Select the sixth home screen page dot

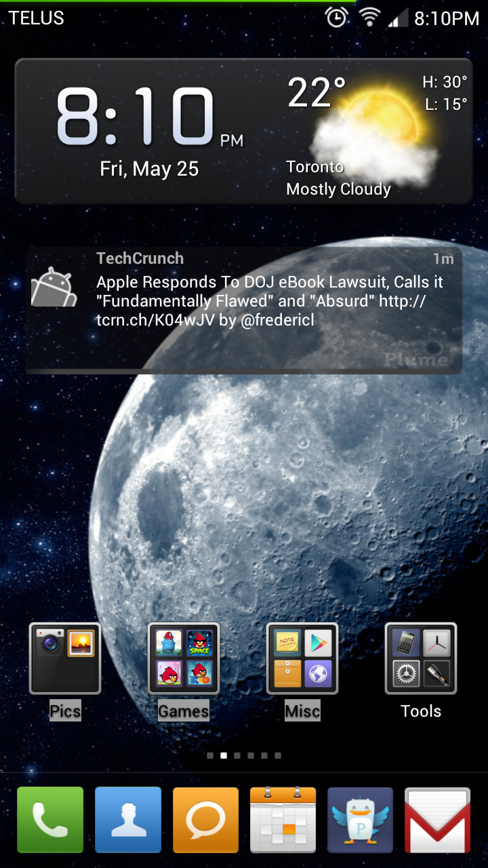coord(278,755)
